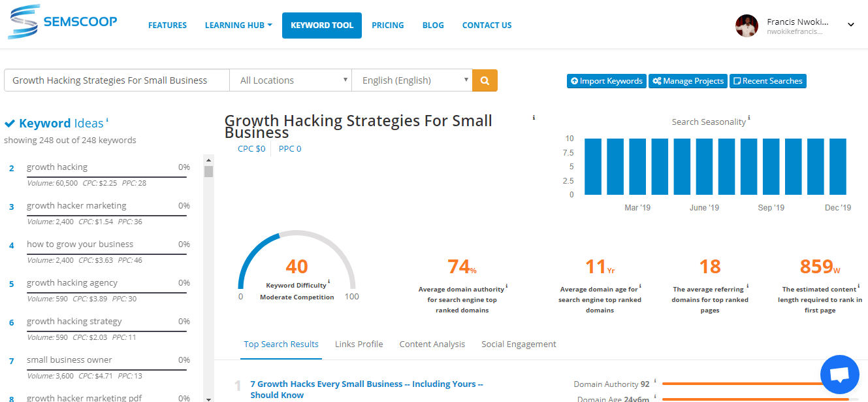This screenshot has width=868, height=402.
Task: Click the Keyword Ideas checkmark icon
Action: point(10,124)
